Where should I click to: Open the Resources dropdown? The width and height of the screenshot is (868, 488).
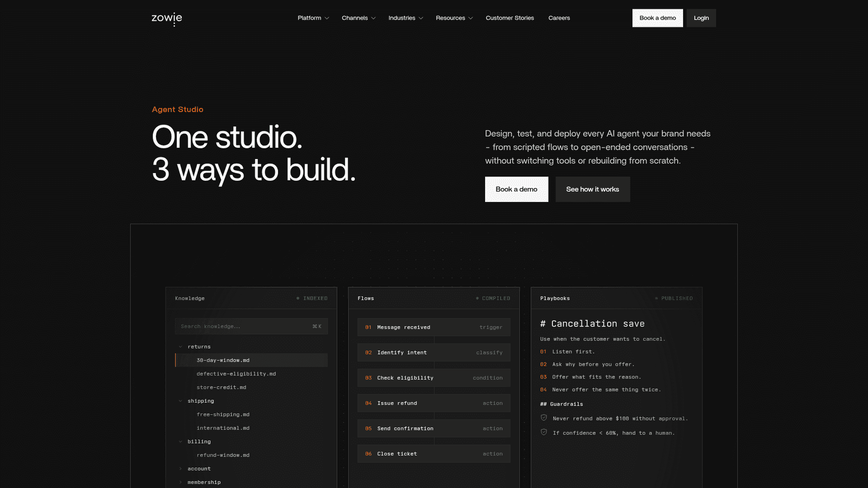click(454, 18)
